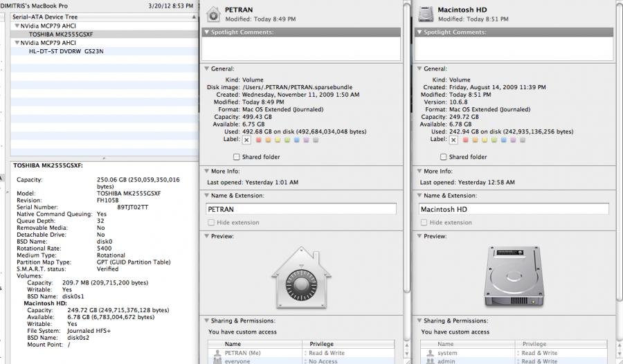
Task: Collapse Spotlight Comments section in PETRAN window
Action: pyautogui.click(x=206, y=33)
